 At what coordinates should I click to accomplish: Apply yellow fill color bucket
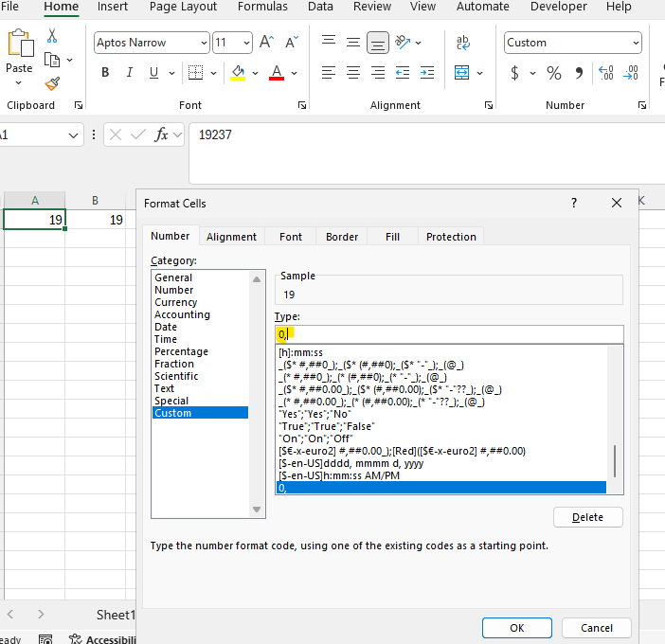(x=238, y=73)
